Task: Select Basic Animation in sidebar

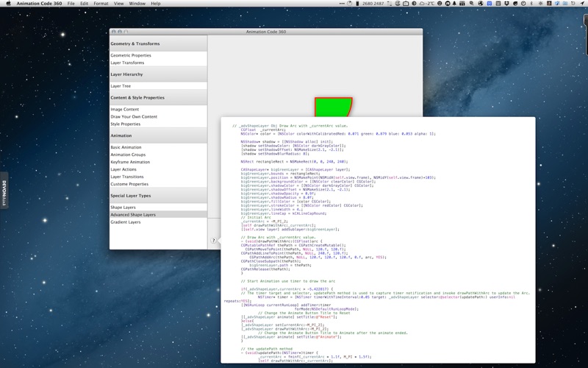Action: pos(158,147)
